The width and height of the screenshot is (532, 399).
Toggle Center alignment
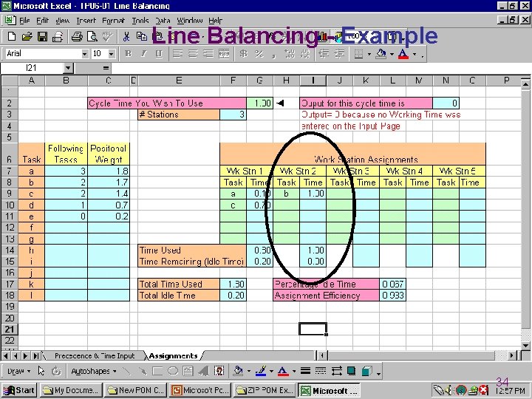point(193,54)
